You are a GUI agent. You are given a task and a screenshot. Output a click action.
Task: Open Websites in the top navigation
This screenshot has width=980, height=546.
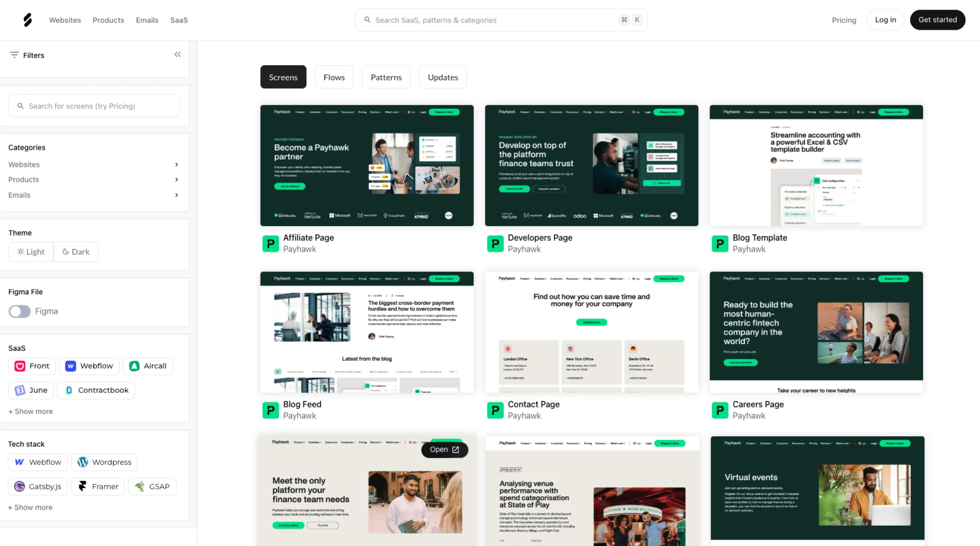[65, 20]
